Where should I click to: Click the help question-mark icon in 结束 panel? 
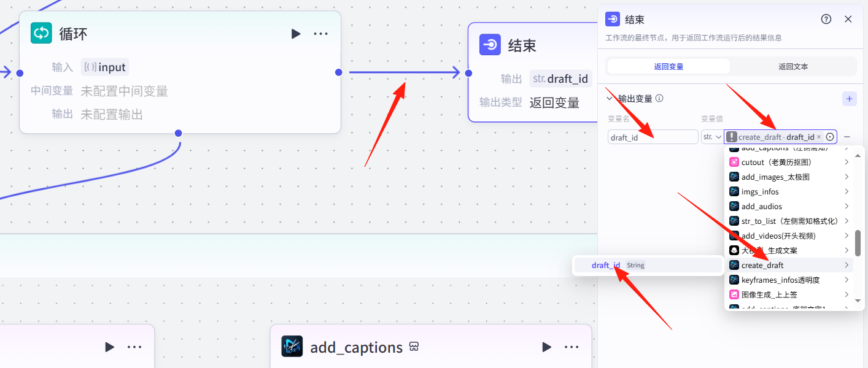pyautogui.click(x=826, y=19)
